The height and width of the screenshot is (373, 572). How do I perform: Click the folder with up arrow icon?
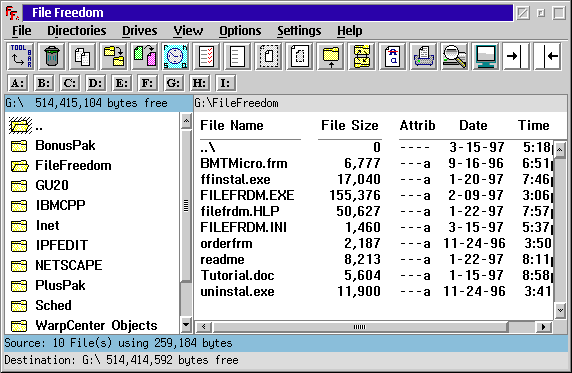pos(331,56)
